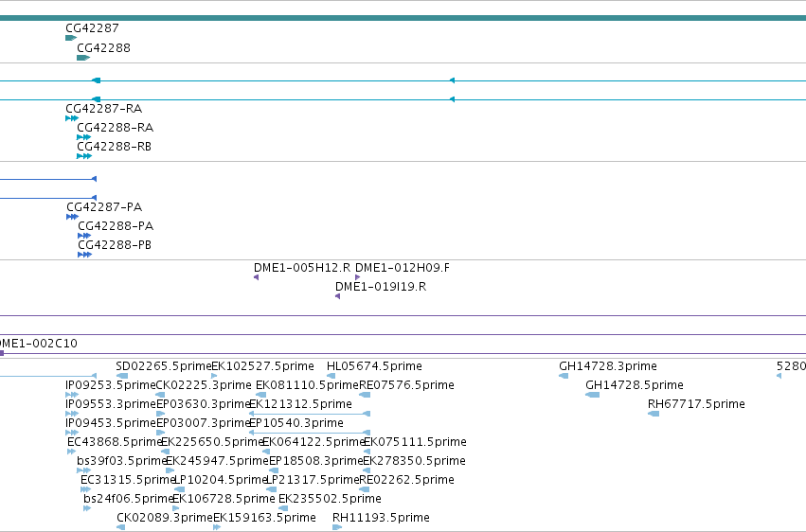Click the CG42288-RA transcript
Viewport: 806px width, 532px height.
116,128
